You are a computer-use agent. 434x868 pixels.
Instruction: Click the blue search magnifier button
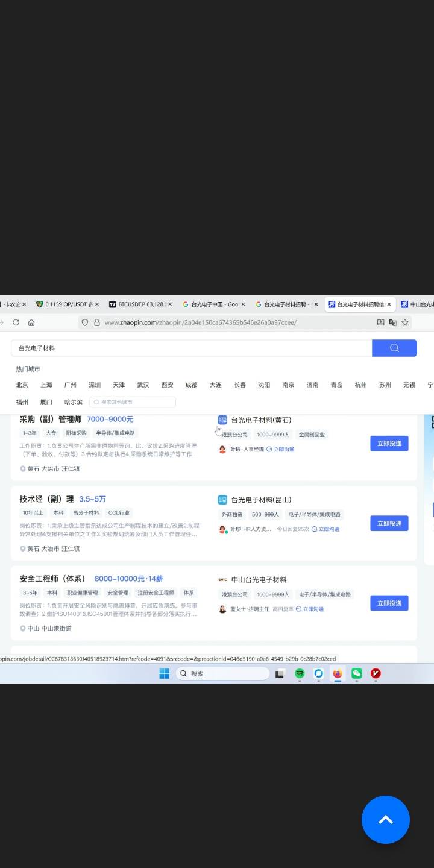pyautogui.click(x=394, y=348)
